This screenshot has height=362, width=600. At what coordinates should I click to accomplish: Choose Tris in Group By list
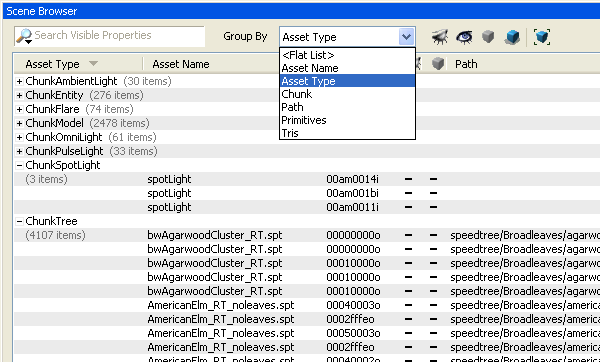[347, 133]
